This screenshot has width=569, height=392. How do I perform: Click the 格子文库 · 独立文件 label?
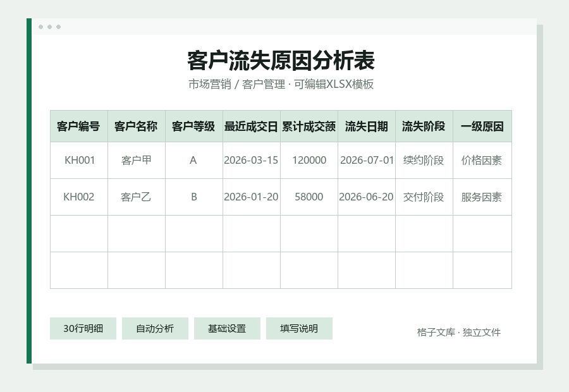pyautogui.click(x=459, y=332)
